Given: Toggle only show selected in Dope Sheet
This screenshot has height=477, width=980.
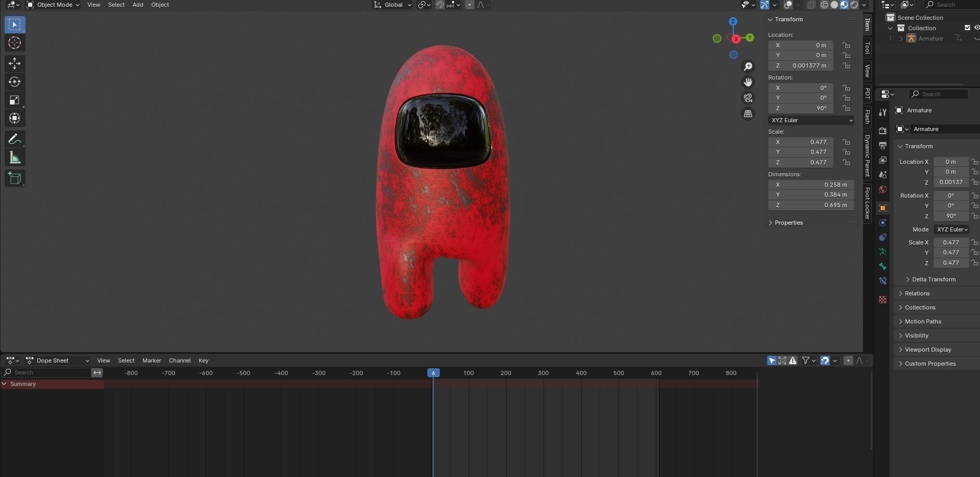Looking at the screenshot, I should (772, 360).
